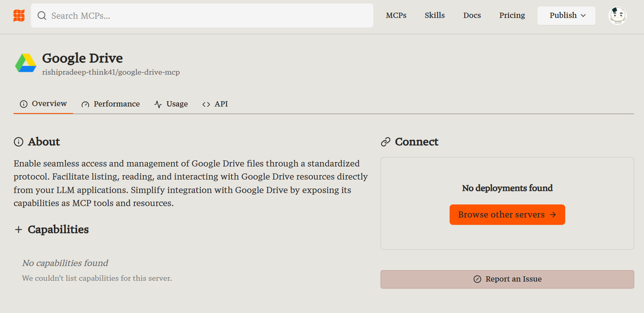Viewport: 644px width, 313px height.
Task: Expand the Capabilities plus expander
Action: (18, 230)
